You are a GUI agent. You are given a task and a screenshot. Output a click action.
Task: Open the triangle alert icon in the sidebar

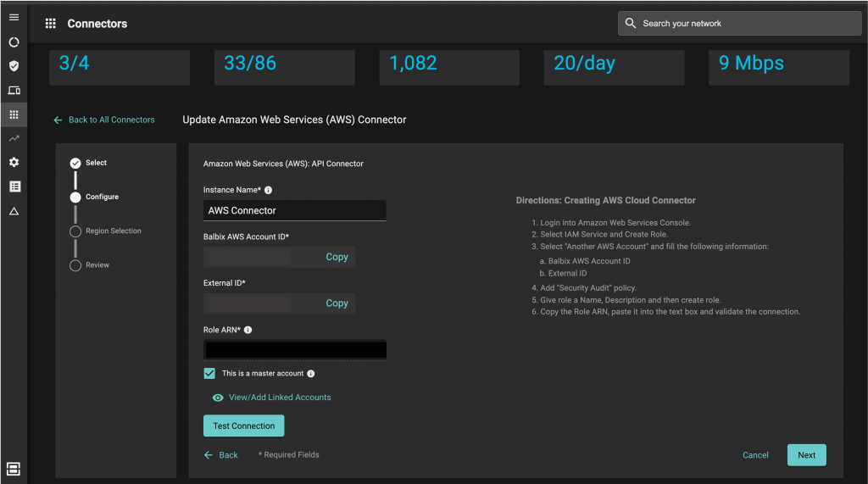pyautogui.click(x=14, y=211)
